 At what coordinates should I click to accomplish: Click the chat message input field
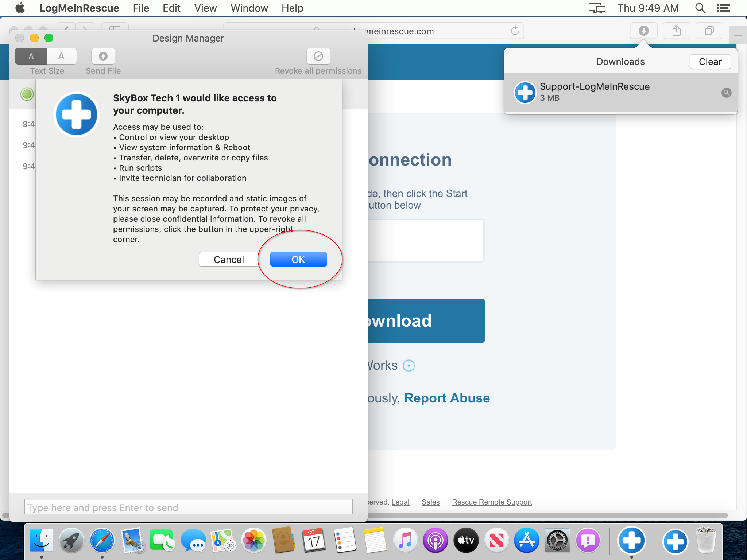click(x=188, y=507)
